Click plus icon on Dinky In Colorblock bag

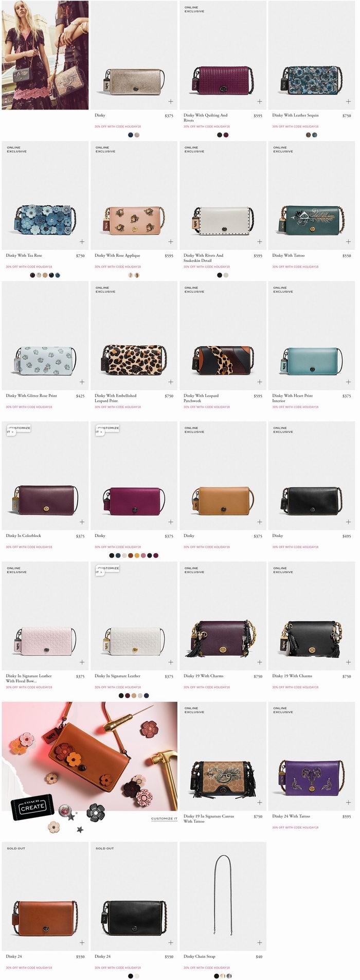[82, 522]
